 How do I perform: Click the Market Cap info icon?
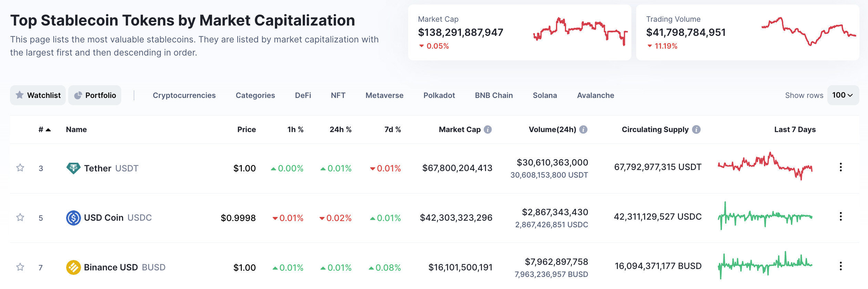(x=487, y=129)
